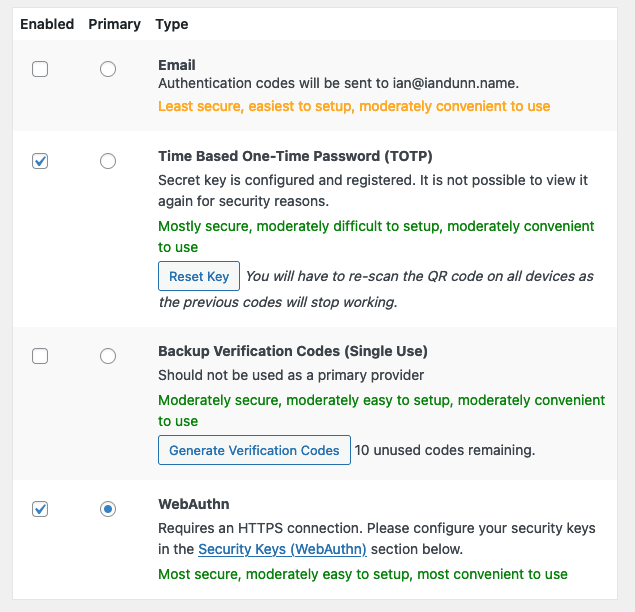Click the '10 unused codes remaining' text
This screenshot has height=612, width=635.
click(445, 450)
